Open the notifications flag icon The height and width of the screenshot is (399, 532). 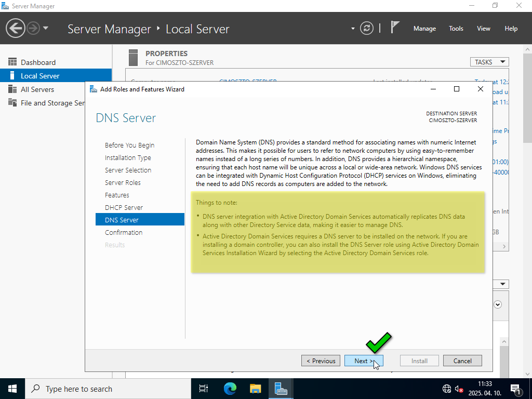pyautogui.click(x=395, y=28)
